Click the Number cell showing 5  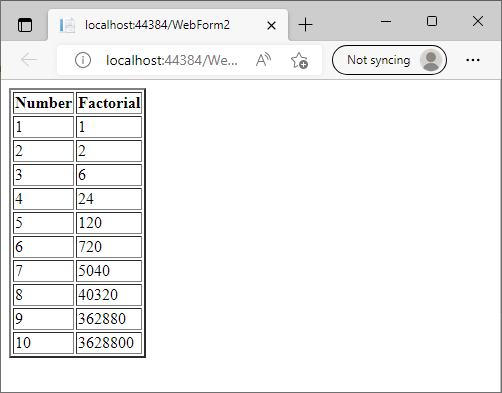[x=43, y=223]
